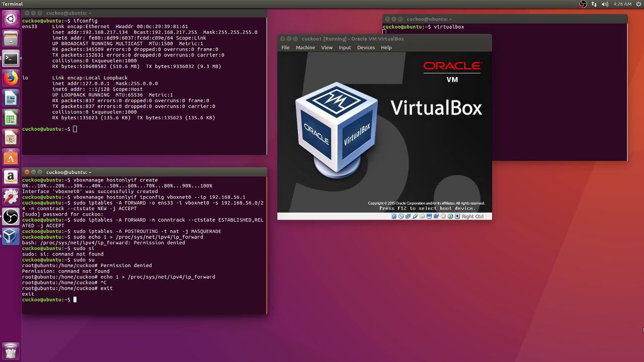644x362 pixels.
Task: Open the session power menu gear
Action: 637,4
